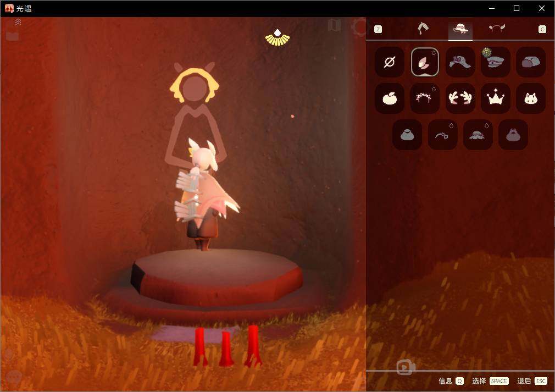Pick the grey blob creature hat
The image size is (555, 392).
tap(407, 135)
